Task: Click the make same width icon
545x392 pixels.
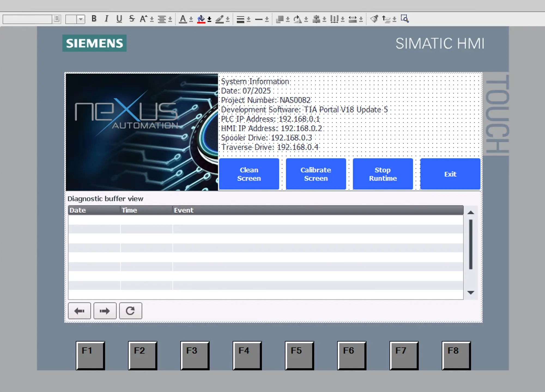Action: coord(353,19)
